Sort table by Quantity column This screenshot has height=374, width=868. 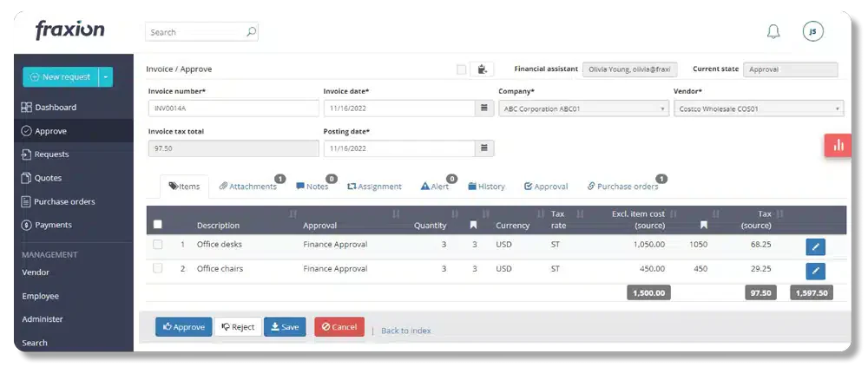(x=455, y=214)
